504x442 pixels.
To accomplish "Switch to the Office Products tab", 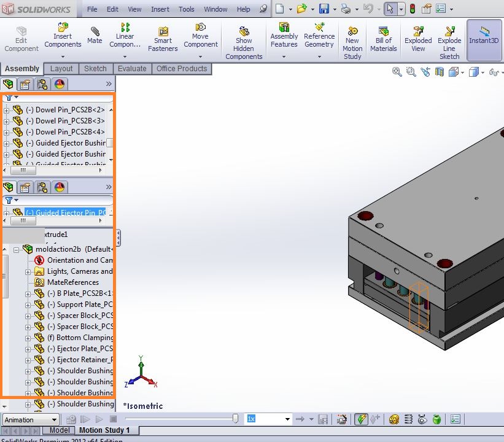I will (x=182, y=69).
